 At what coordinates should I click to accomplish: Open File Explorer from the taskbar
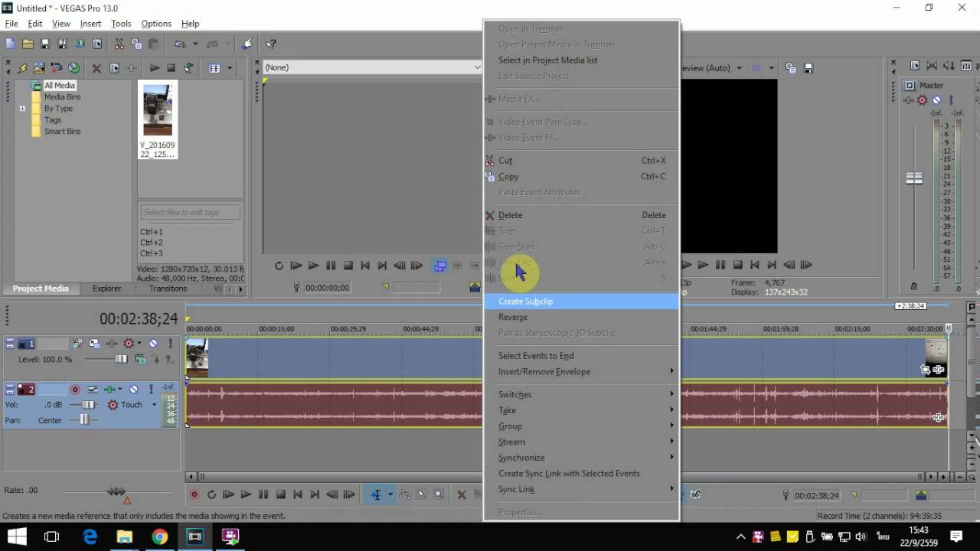pyautogui.click(x=123, y=536)
